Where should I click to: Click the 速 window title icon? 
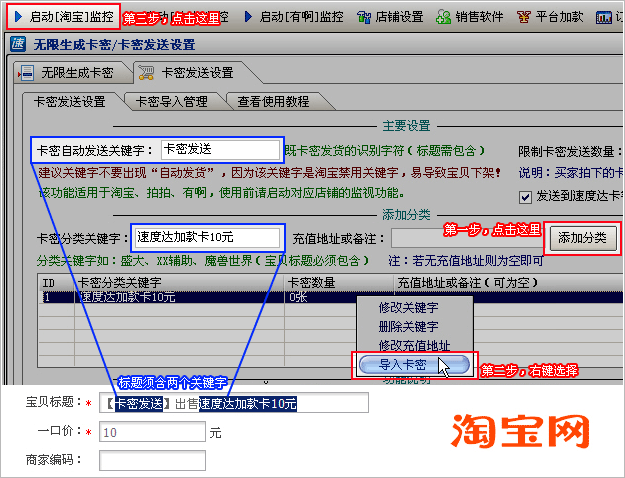[18, 44]
